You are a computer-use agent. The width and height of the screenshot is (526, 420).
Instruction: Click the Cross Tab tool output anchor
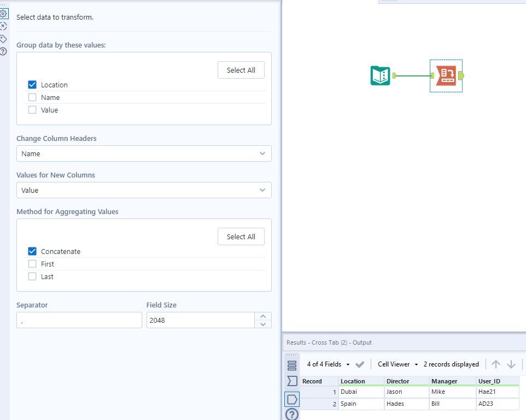[461, 76]
